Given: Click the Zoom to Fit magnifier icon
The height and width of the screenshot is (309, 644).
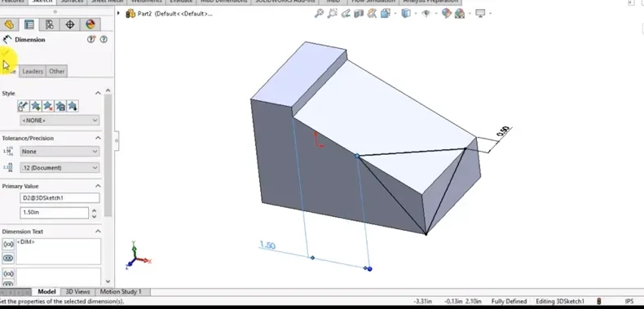Looking at the screenshot, I should point(319,14).
